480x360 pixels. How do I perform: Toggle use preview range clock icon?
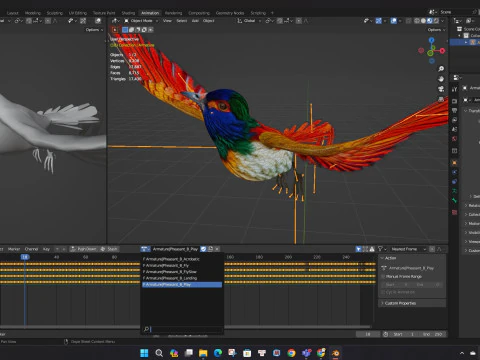(x=385, y=334)
